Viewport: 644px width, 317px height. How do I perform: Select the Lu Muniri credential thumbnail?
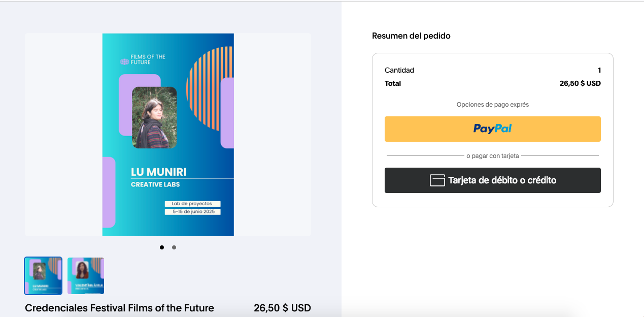pos(43,276)
